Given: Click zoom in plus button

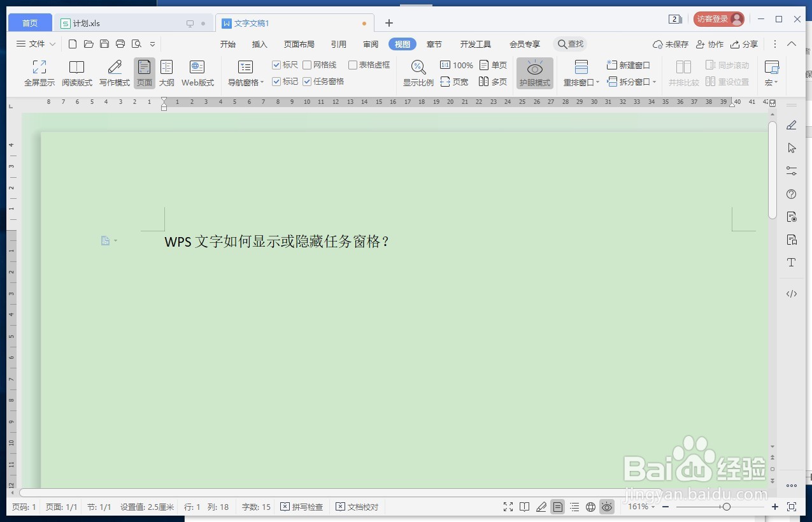Looking at the screenshot, I should (775, 507).
